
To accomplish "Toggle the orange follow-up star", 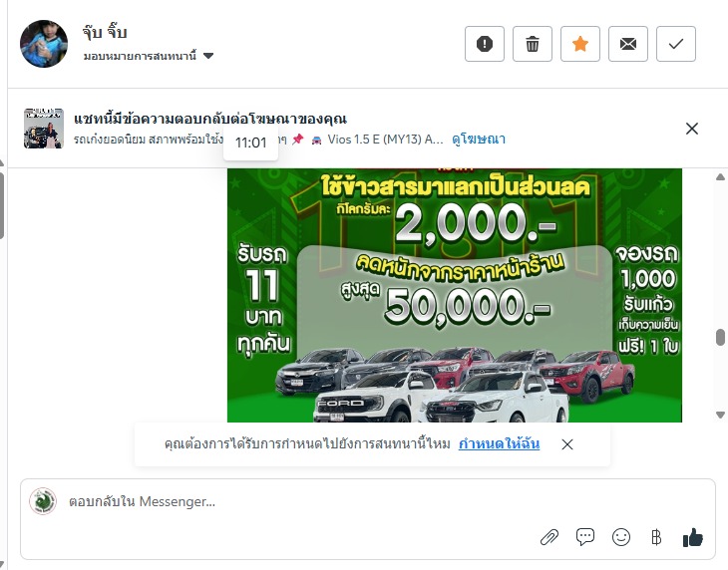I will [x=579, y=44].
